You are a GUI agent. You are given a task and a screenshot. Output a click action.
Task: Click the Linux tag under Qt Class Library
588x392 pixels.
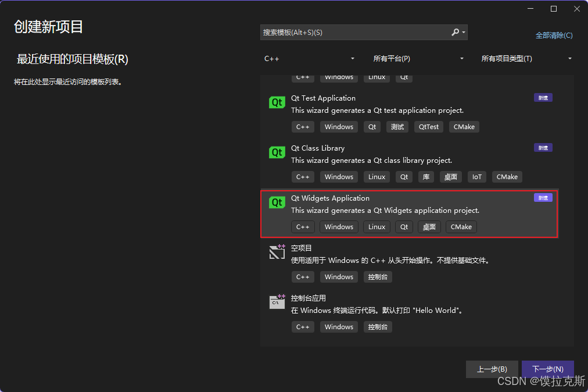(x=377, y=177)
